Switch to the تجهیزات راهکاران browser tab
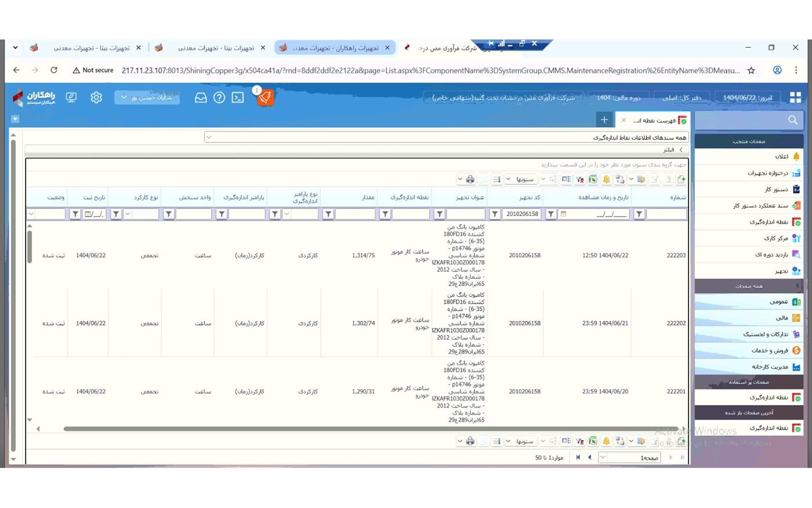Screen dimensions: 812x508 pyautogui.click(x=335, y=48)
